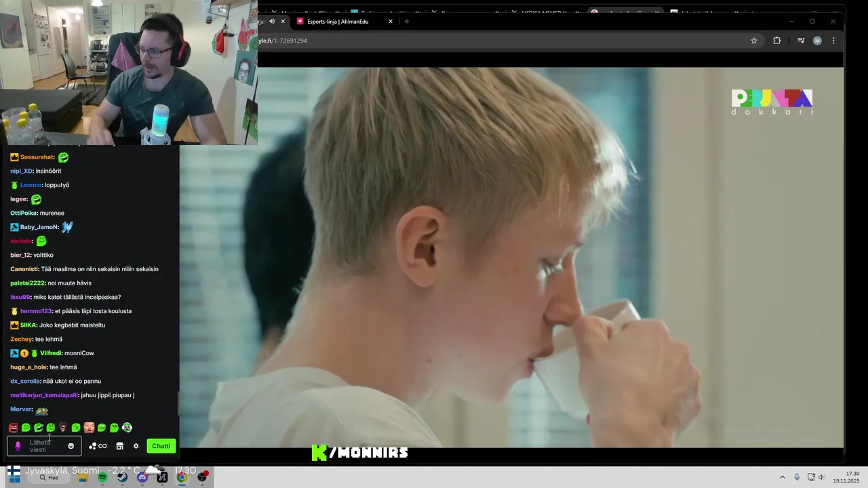Open Steam from taskbar
This screenshot has width=868, height=488.
(122, 478)
